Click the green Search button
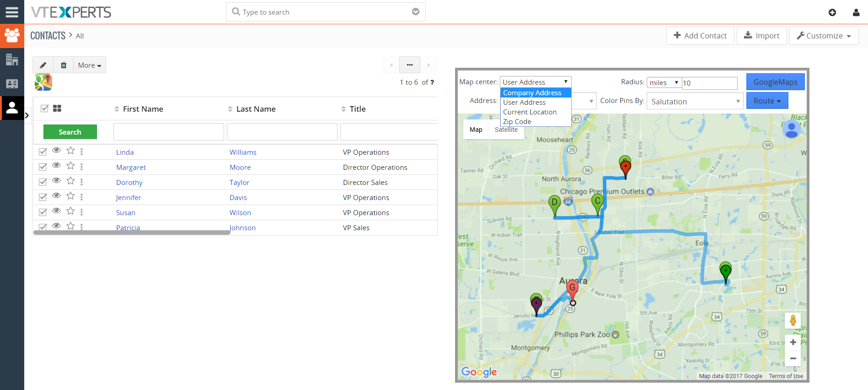Image resolution: width=868 pixels, height=390 pixels. (x=70, y=132)
